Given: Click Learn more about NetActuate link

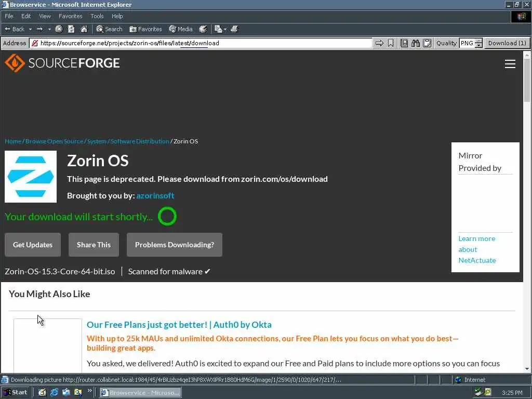Looking at the screenshot, I should coord(477,249).
